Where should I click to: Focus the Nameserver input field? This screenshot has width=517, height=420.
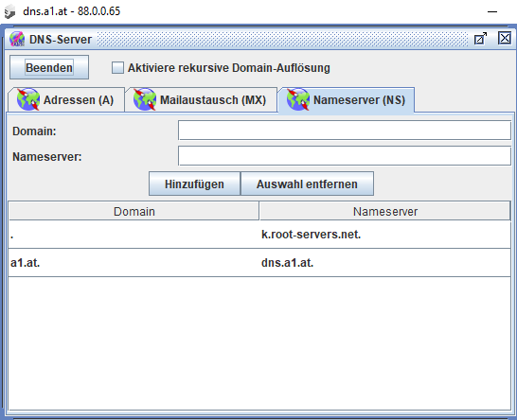345,156
